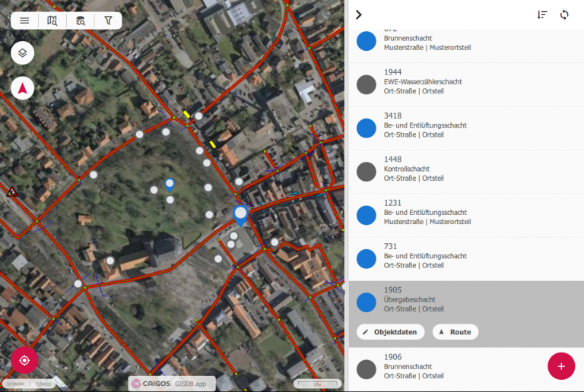Click the blue circle of entry 1231
584x392 pixels.
point(367,215)
